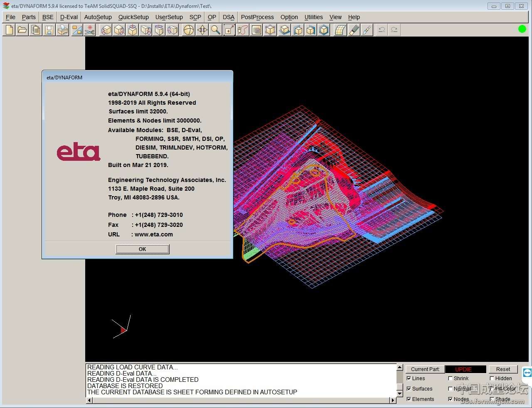Click the Reset button
Image resolution: width=532 pixels, height=408 pixels.
point(503,369)
